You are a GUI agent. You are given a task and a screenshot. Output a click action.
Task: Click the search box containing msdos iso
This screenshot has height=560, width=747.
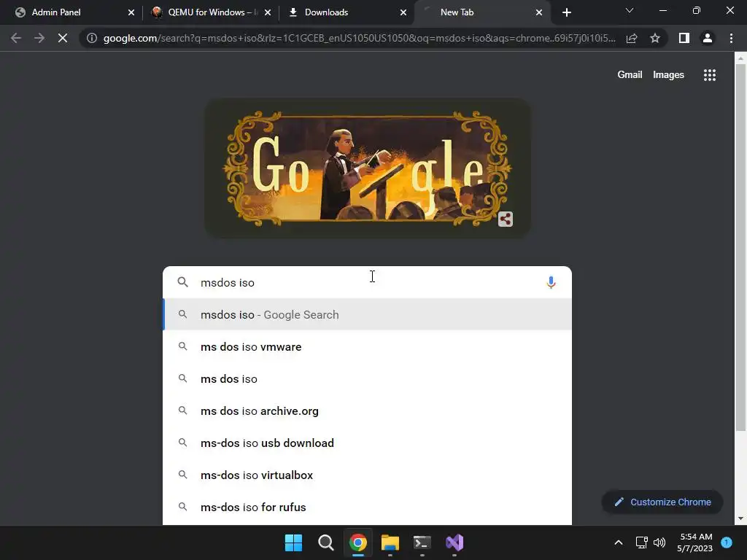coord(367,282)
